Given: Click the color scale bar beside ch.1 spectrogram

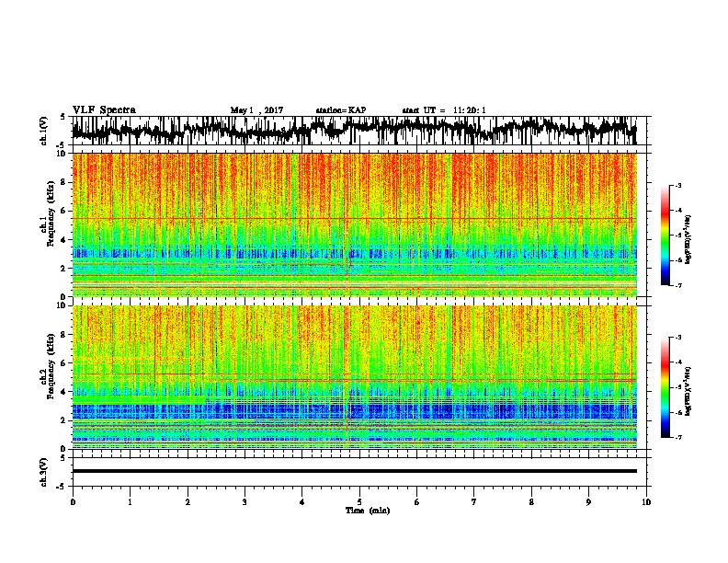Looking at the screenshot, I should tap(665, 236).
